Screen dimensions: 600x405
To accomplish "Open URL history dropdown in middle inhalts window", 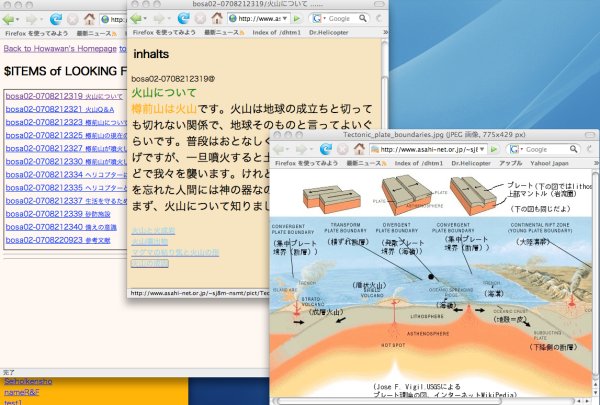I will (x=285, y=18).
